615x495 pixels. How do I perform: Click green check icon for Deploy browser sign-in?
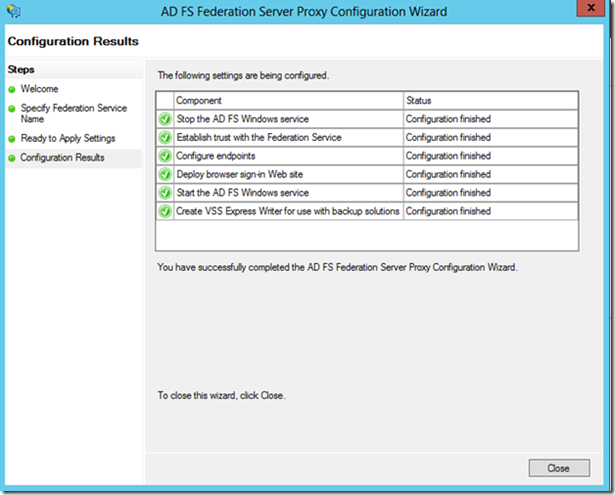tap(165, 174)
